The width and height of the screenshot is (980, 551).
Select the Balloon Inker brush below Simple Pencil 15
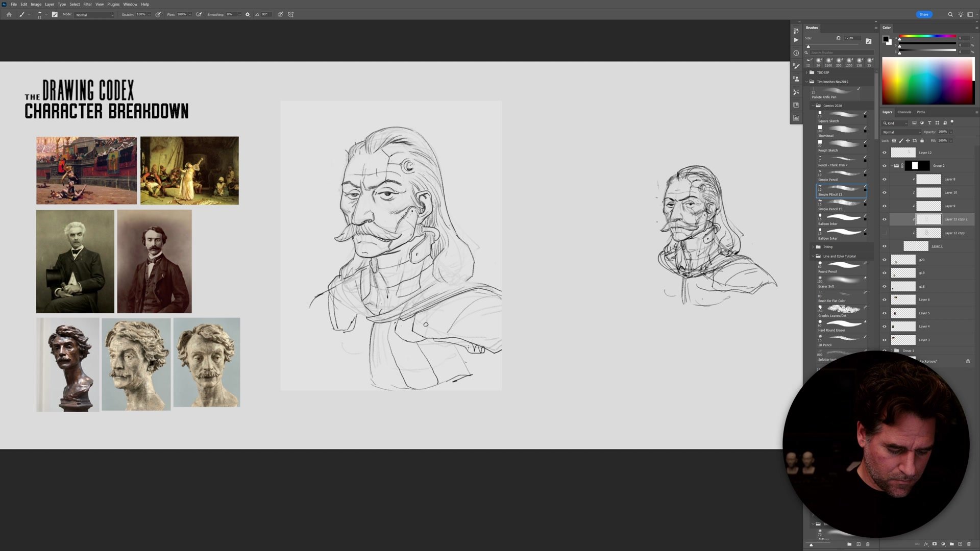tap(841, 220)
